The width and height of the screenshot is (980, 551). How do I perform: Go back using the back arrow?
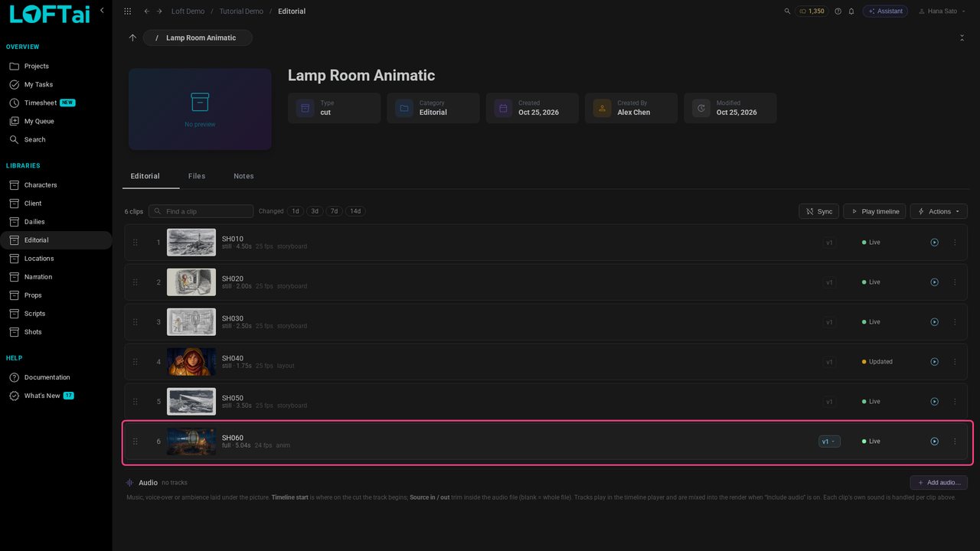tap(147, 11)
